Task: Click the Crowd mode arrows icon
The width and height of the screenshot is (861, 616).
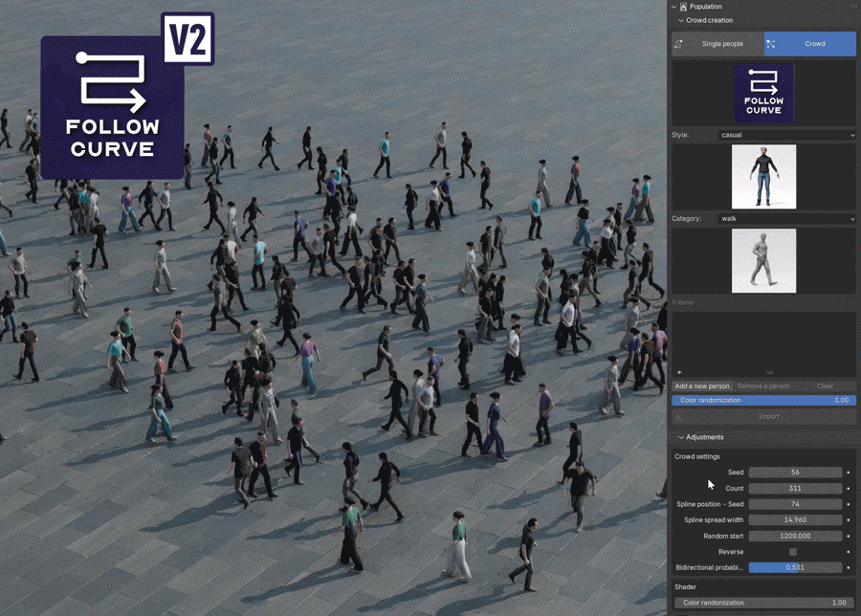Action: (x=770, y=43)
